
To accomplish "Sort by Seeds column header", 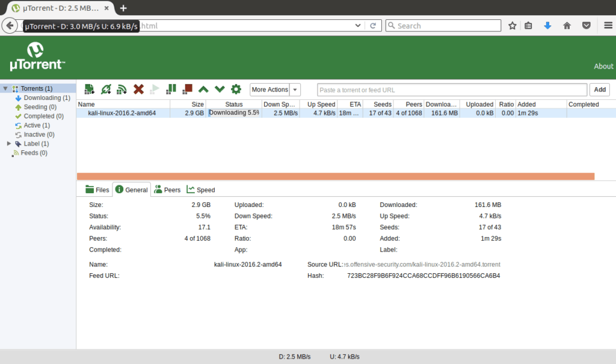I will 378,104.
